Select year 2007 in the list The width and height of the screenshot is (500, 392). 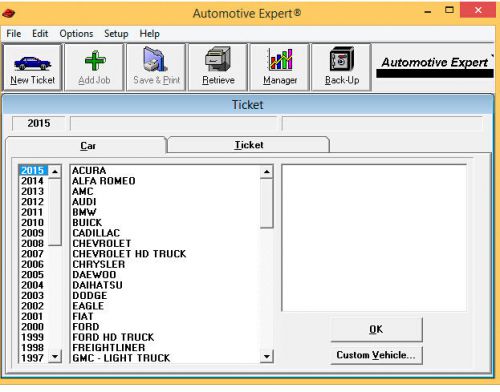click(x=33, y=254)
